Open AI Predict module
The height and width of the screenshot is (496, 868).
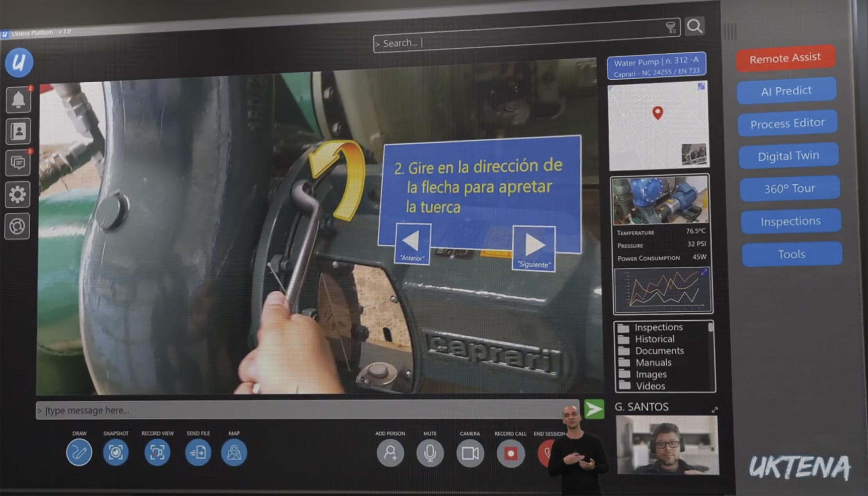pyautogui.click(x=787, y=91)
